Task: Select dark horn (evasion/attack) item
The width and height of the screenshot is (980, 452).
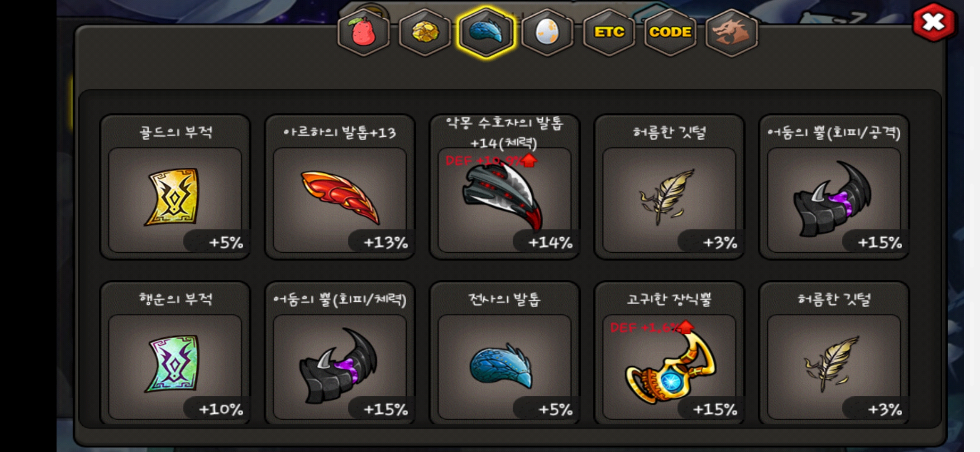Action: tap(834, 187)
